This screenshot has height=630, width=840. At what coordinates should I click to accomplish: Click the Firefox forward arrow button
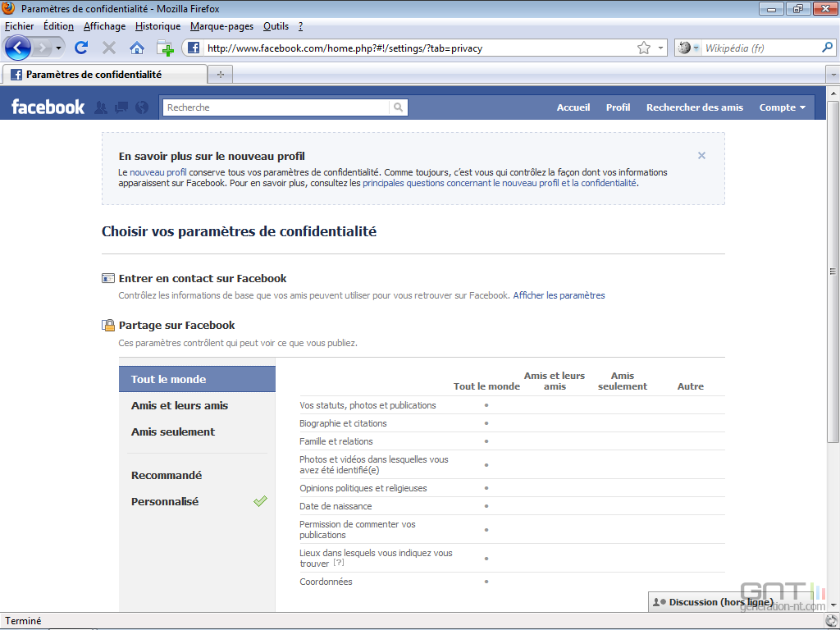click(x=41, y=48)
